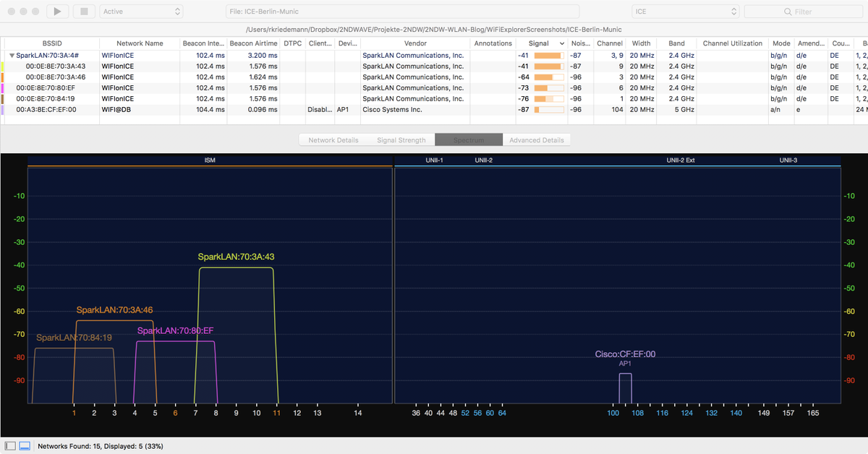
Task: Click channel 11 on the ISM axis
Action: click(x=276, y=413)
